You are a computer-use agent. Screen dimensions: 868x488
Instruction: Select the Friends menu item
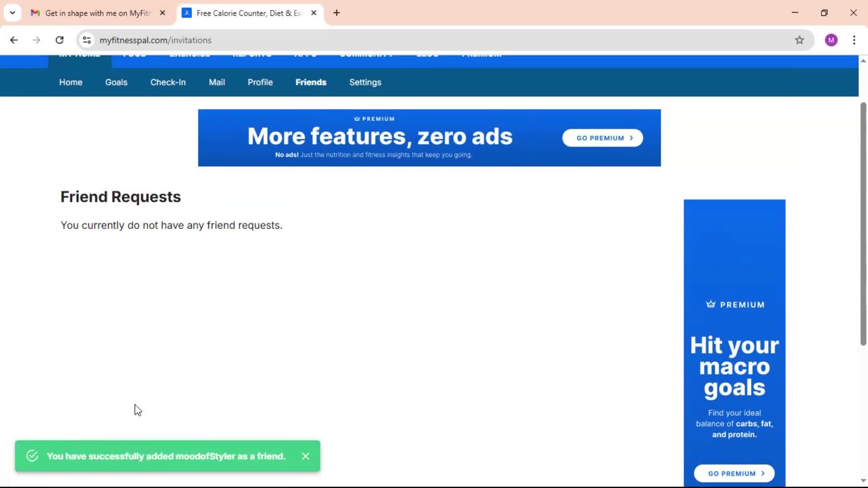(311, 82)
